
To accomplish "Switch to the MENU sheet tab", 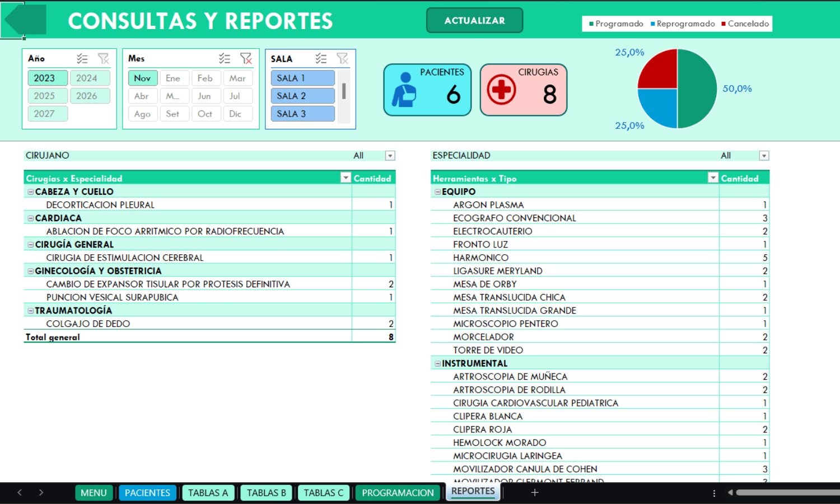I will (94, 493).
